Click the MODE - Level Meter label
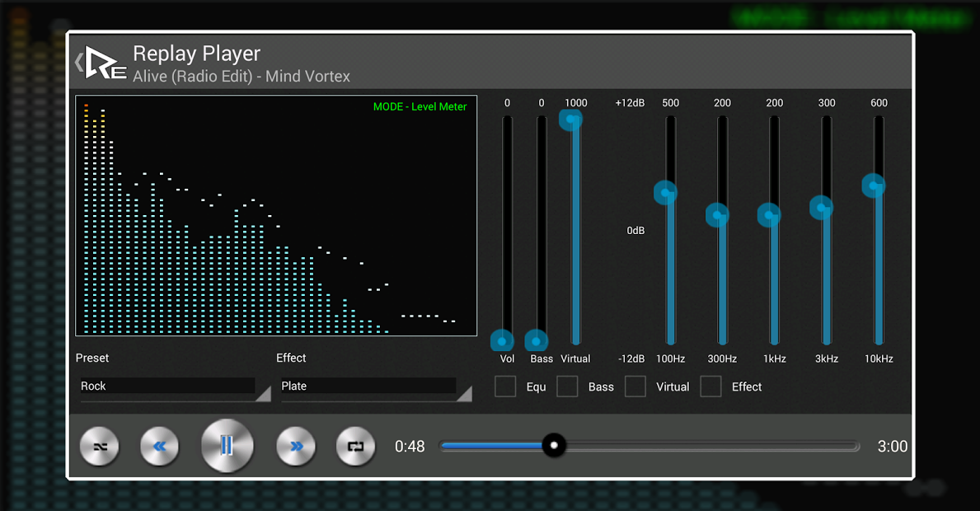980x511 pixels. [420, 107]
